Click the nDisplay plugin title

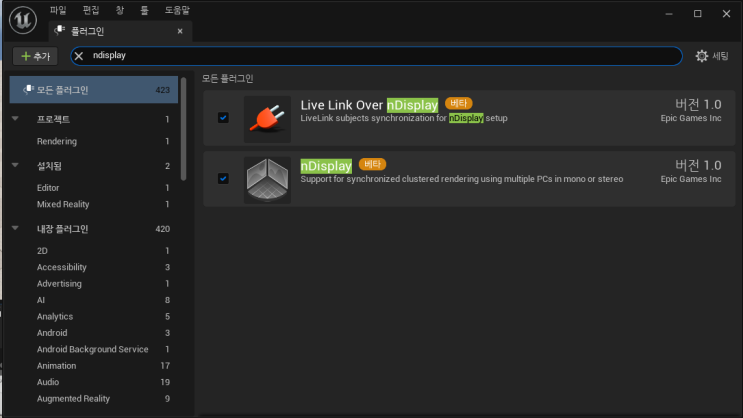click(x=326, y=166)
